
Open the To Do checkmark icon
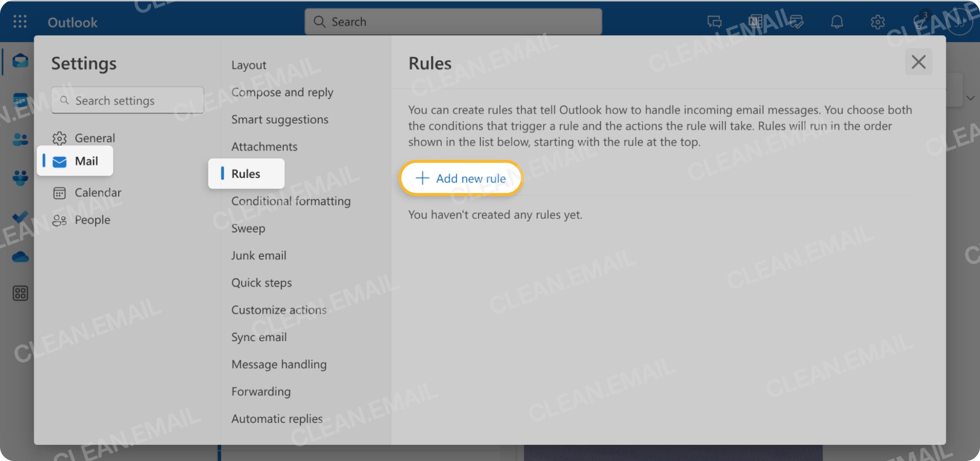(x=20, y=217)
